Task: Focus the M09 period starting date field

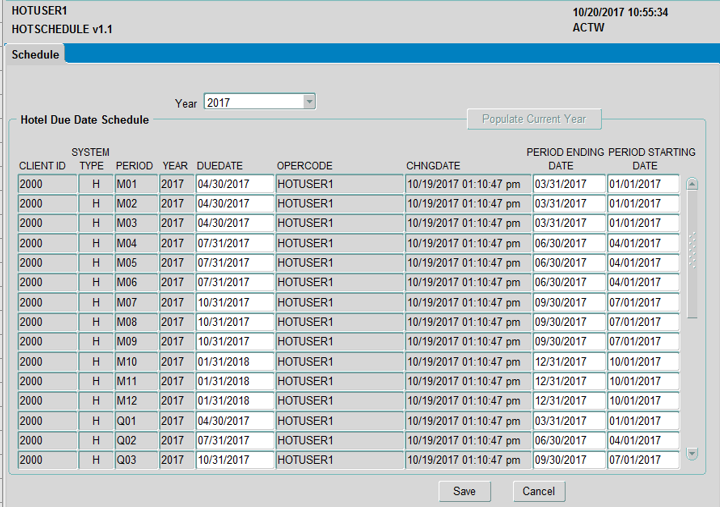Action: tap(642, 342)
